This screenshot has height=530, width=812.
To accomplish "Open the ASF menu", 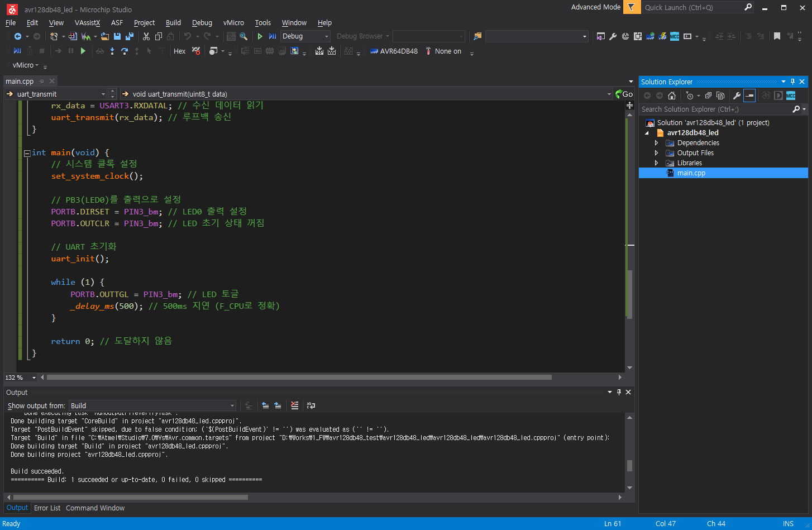I will click(117, 23).
